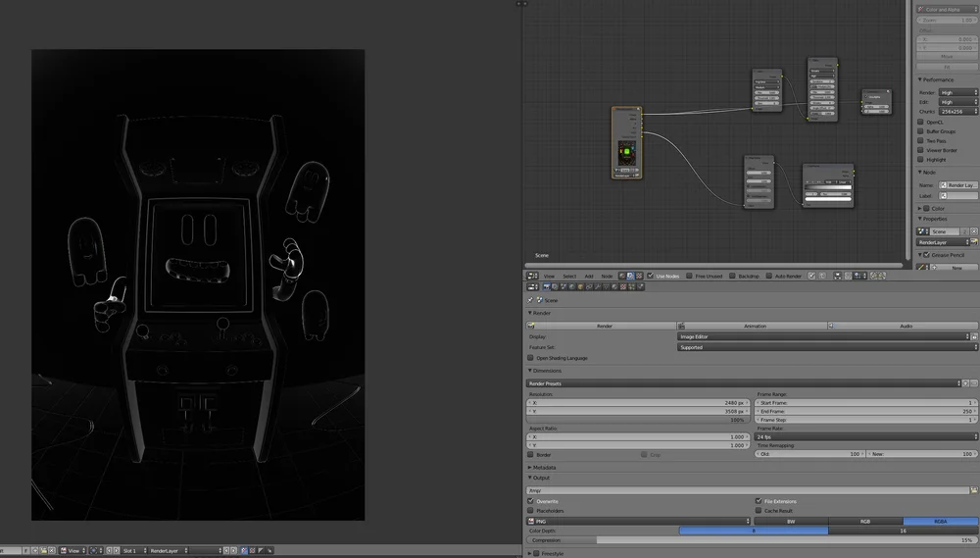Click the output path /tmp/ field
The width and height of the screenshot is (980, 558).
748,490
